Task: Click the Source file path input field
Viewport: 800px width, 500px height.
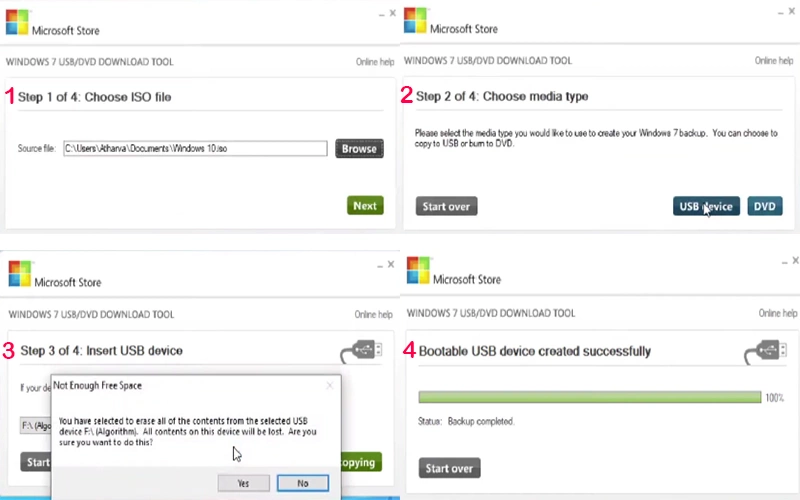Action: pos(195,148)
